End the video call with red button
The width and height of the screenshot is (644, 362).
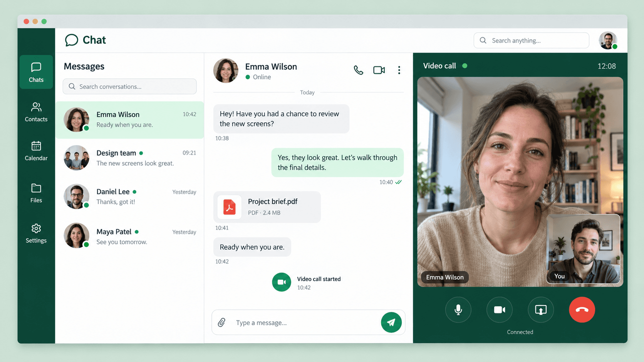pyautogui.click(x=582, y=310)
